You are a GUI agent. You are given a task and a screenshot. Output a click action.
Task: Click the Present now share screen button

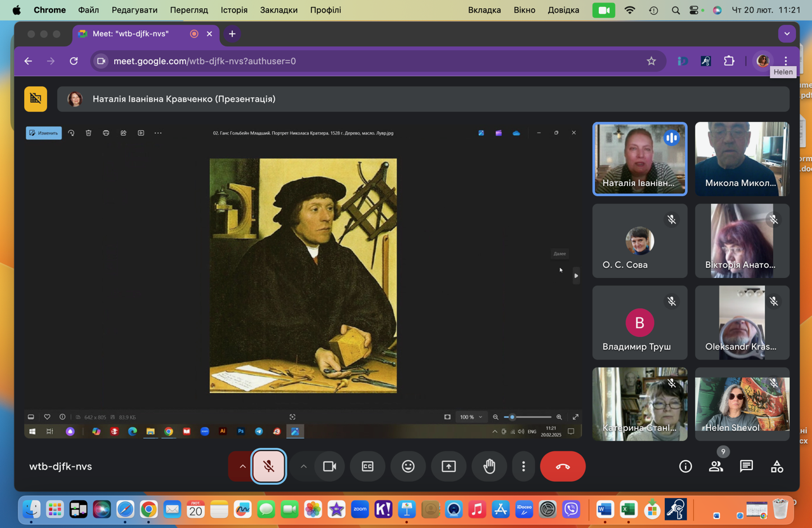(449, 466)
